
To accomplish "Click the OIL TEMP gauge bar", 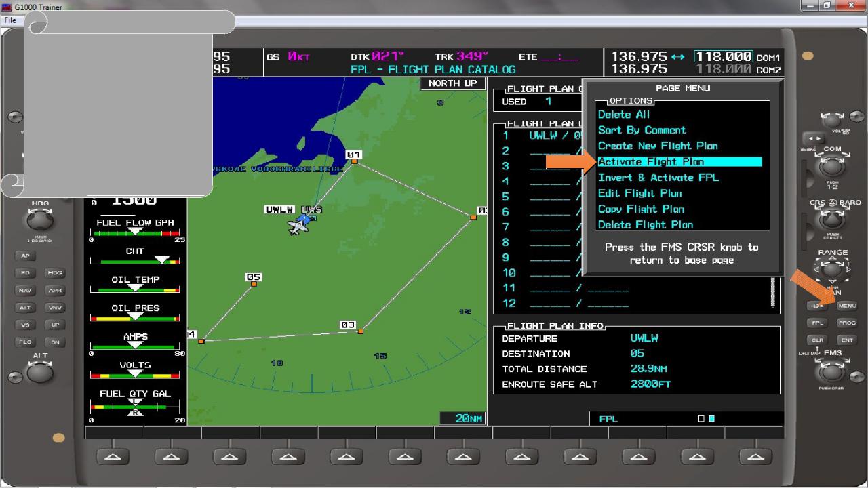I will 135,289.
